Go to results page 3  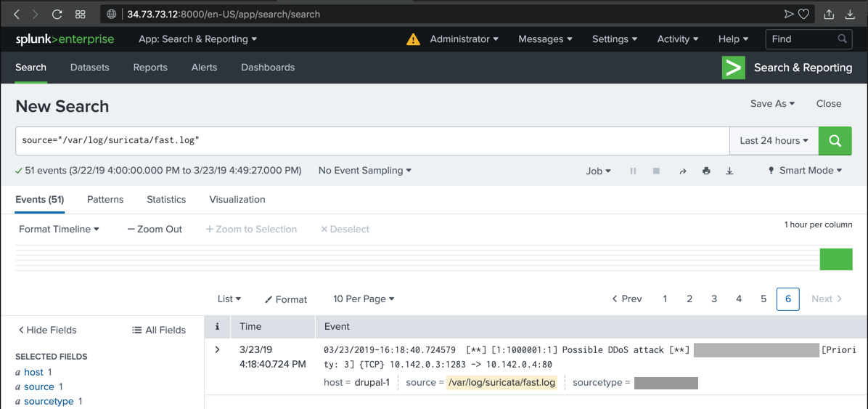(x=714, y=299)
